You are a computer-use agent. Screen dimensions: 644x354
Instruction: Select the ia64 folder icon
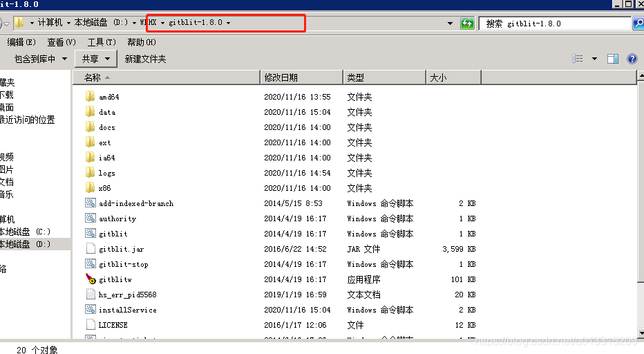[x=90, y=158]
